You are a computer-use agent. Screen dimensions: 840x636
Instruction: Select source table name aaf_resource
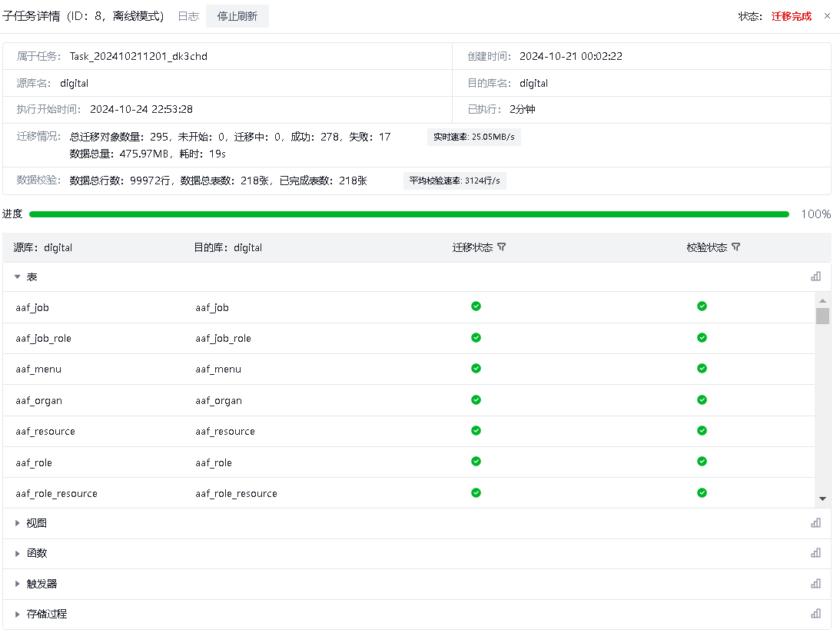coord(45,432)
